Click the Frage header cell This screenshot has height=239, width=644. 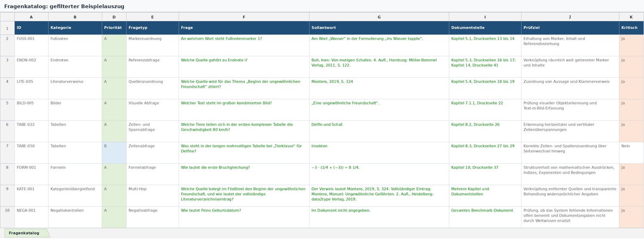tap(244, 28)
